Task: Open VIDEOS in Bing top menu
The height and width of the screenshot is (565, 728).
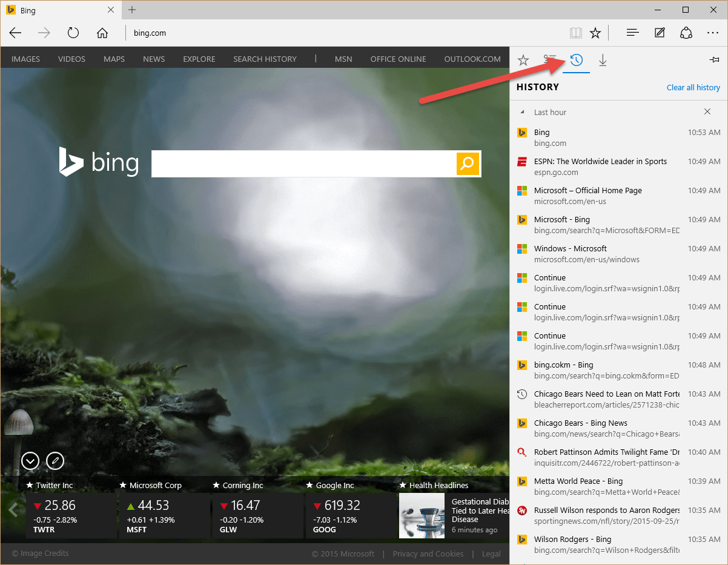Action: point(71,59)
